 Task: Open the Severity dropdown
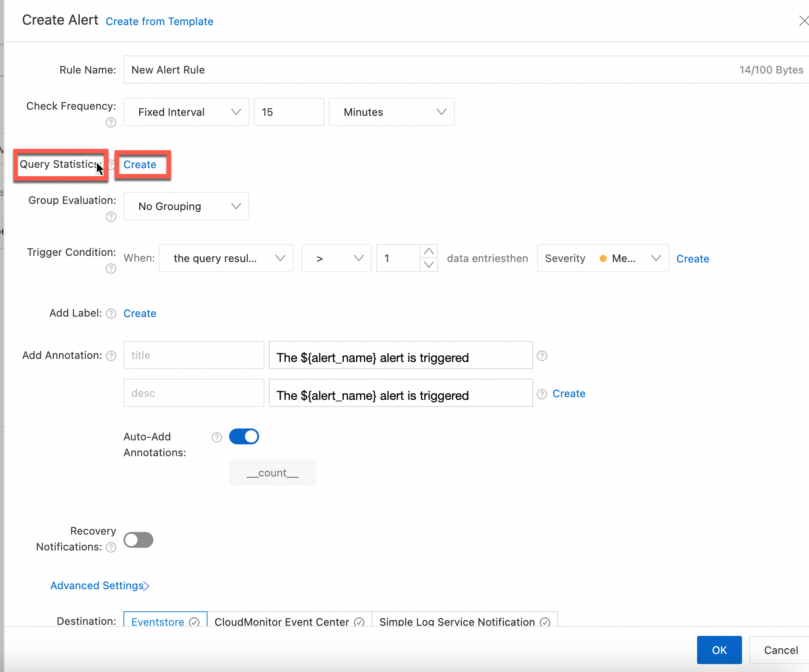603,258
